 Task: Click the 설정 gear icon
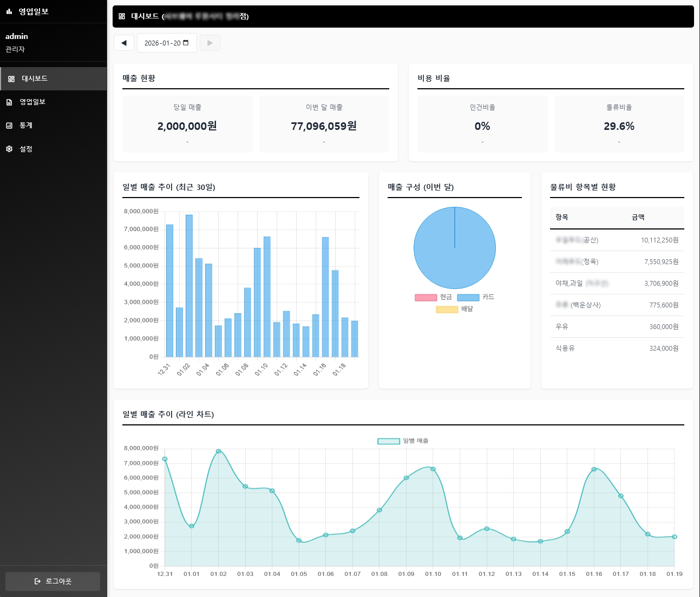[9, 149]
